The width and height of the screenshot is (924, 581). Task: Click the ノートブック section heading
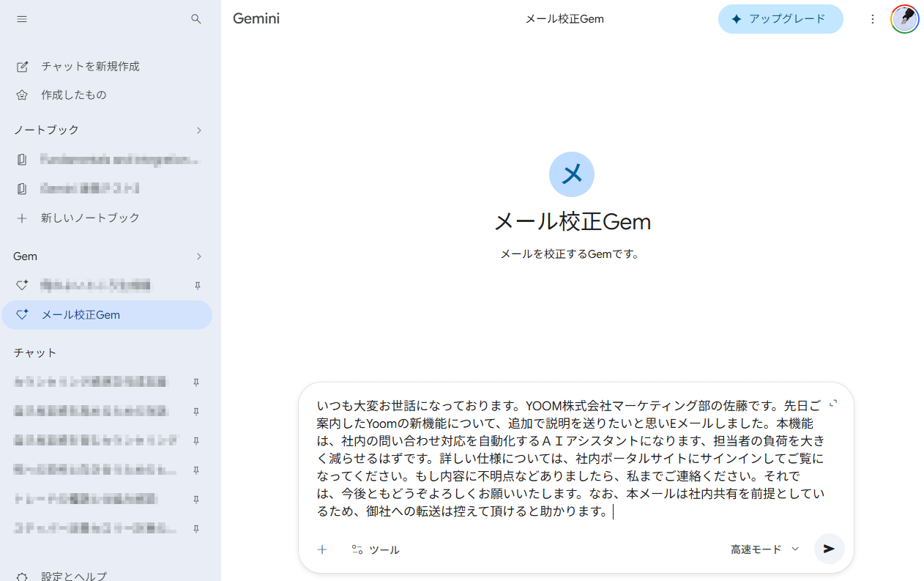(46, 130)
